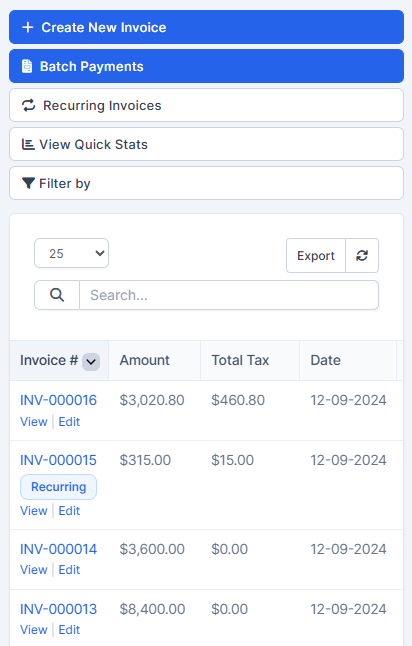
Task: Focus the Search... input field
Action: point(229,295)
